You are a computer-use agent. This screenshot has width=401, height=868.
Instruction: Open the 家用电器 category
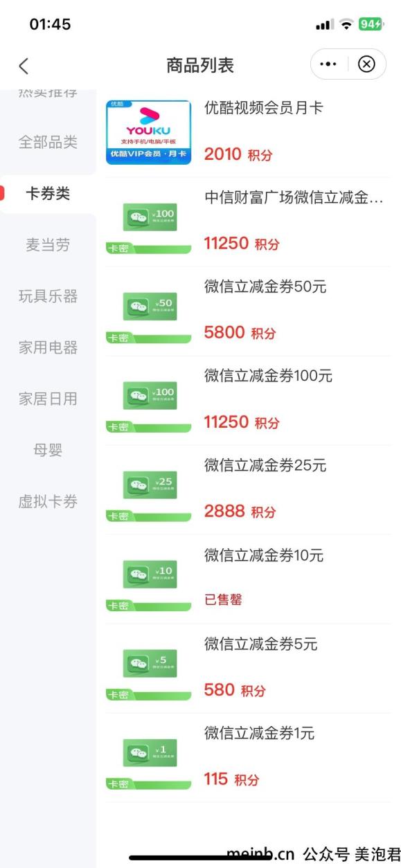point(48,347)
